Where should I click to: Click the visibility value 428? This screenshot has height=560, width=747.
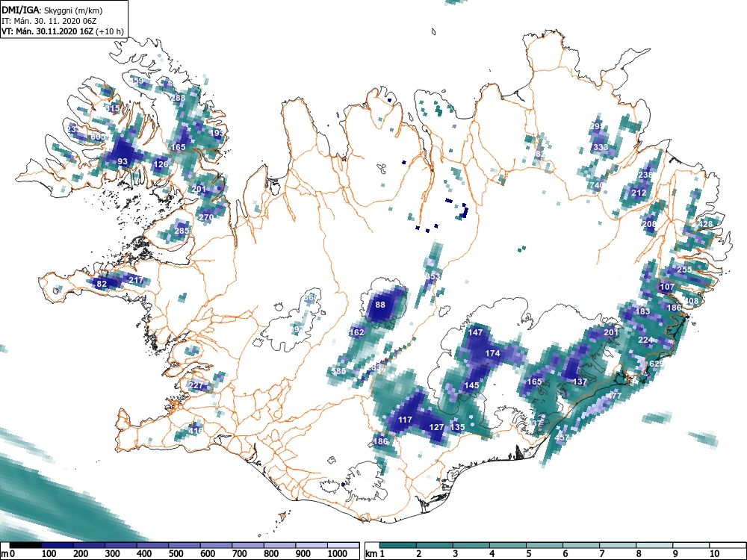pos(706,224)
